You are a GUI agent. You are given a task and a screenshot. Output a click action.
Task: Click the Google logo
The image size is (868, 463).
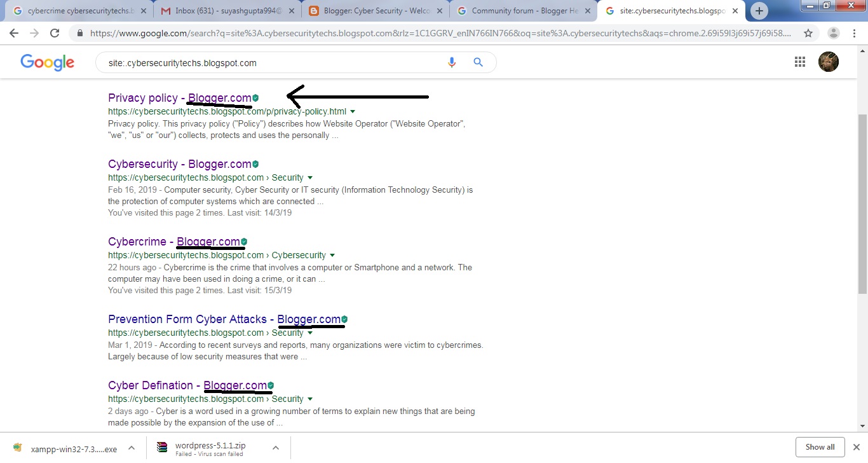click(x=47, y=62)
